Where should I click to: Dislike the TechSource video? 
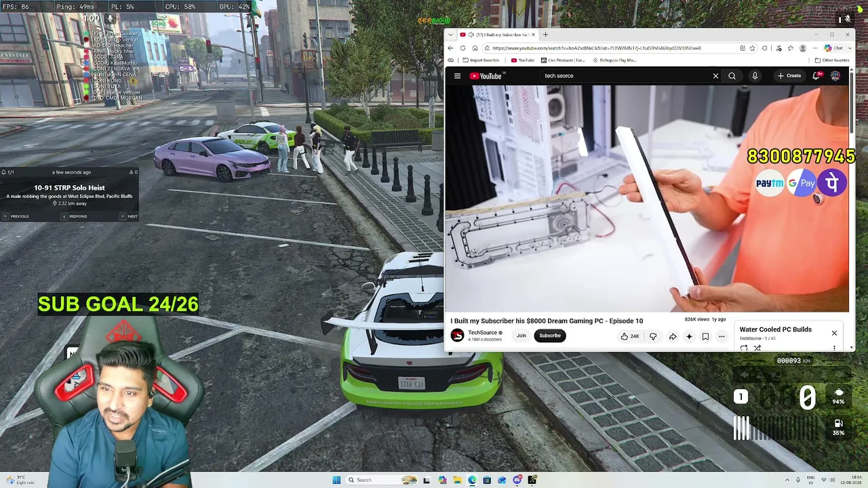click(x=653, y=336)
